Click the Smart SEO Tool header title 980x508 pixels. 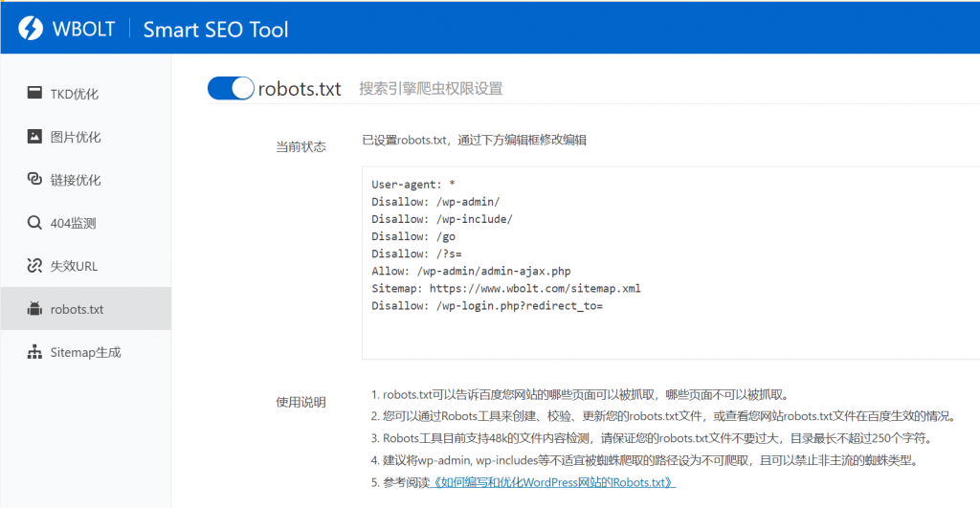point(215,29)
